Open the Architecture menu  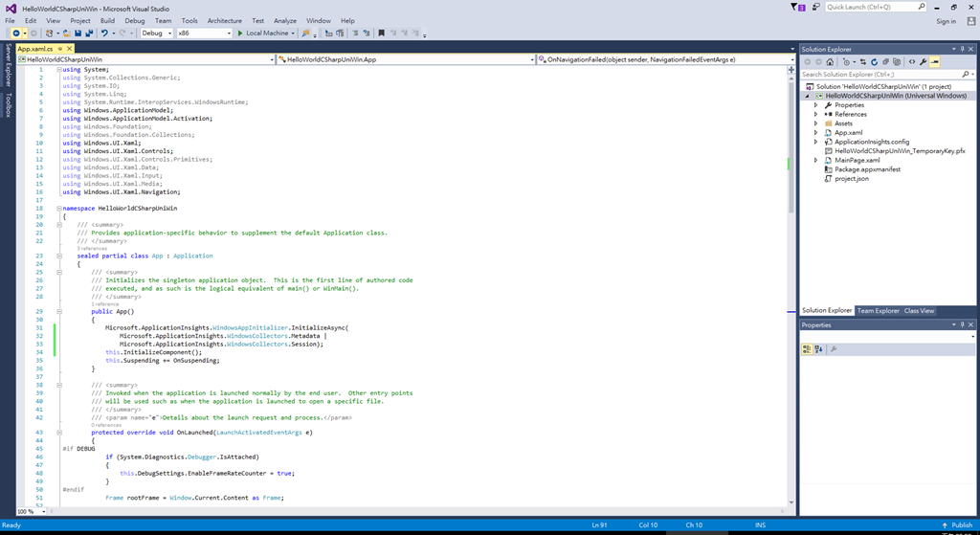[x=224, y=21]
